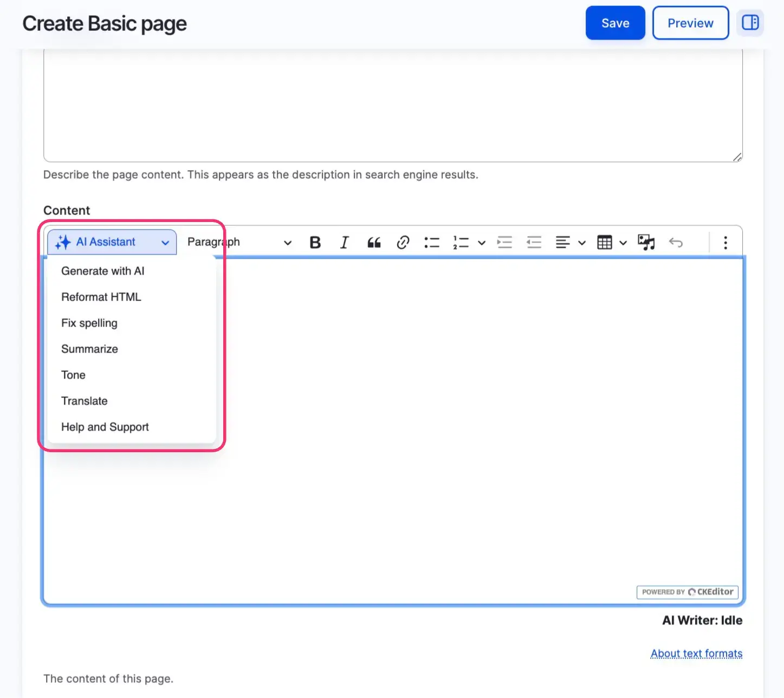Viewport: 784px width, 698px height.
Task: Insert a block quote
Action: point(374,243)
